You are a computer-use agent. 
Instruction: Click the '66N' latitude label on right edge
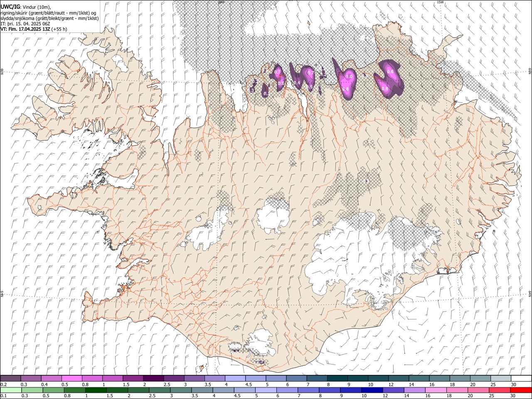(530, 71)
